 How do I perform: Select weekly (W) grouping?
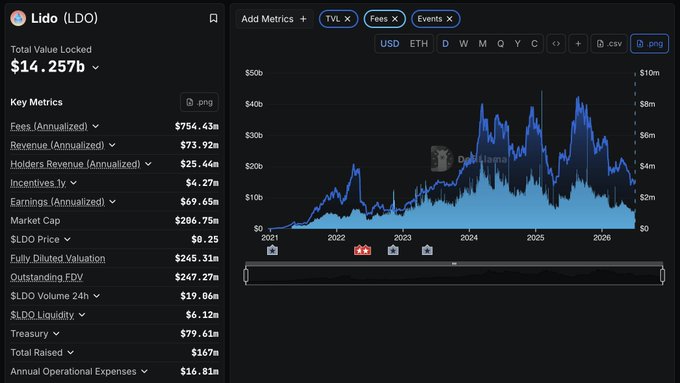coord(464,44)
